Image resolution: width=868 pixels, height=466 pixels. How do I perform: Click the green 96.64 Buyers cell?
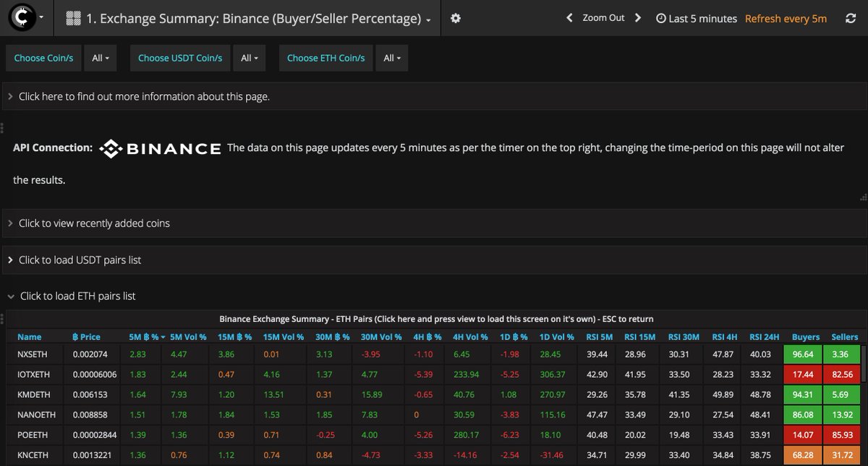click(803, 355)
